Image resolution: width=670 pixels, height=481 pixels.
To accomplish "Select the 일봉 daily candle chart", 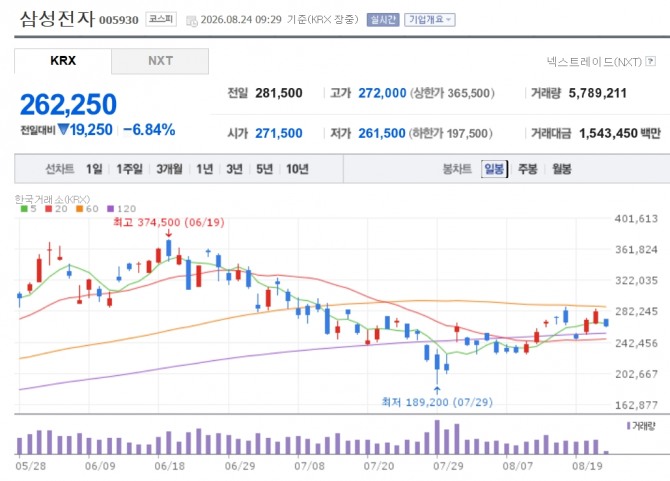I will pyautogui.click(x=494, y=169).
